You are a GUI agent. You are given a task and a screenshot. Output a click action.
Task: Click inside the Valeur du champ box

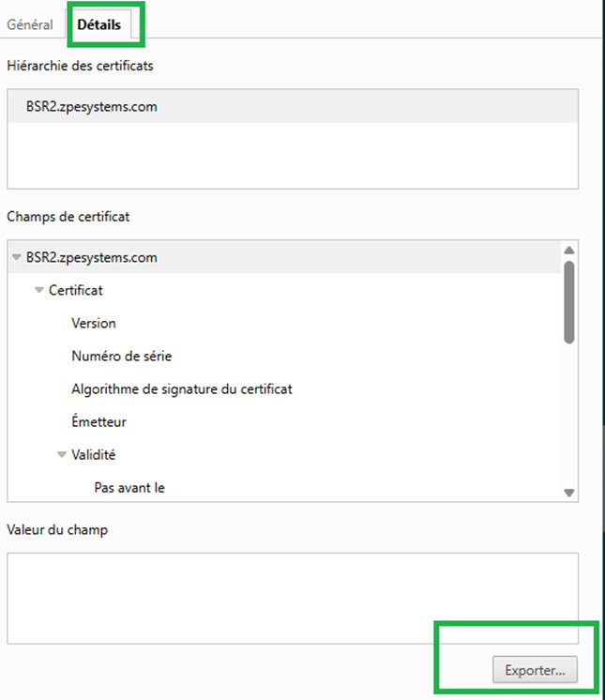293,599
